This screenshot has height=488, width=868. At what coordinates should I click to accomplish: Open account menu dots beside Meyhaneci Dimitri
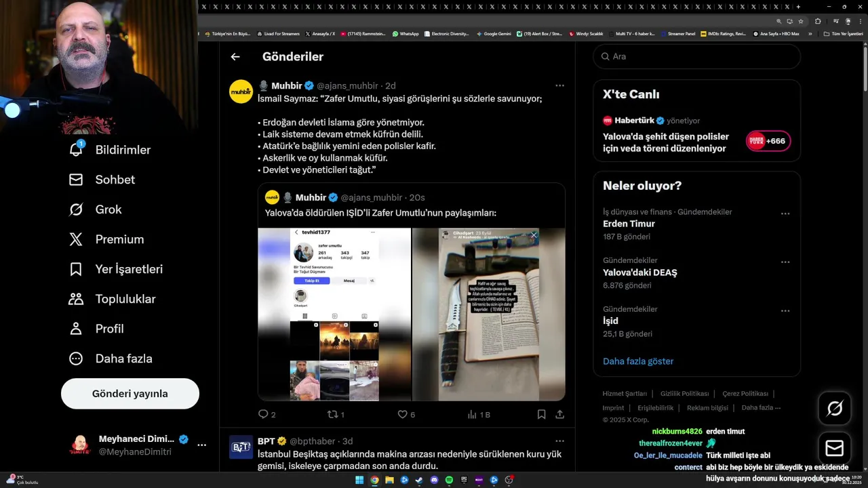(x=201, y=445)
